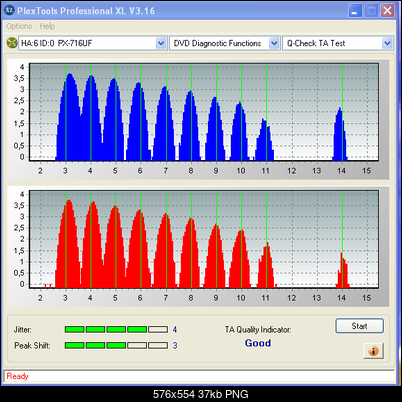The image size is (402, 402).
Task: Click the blue peak at 14T
Action: [x=340, y=133]
